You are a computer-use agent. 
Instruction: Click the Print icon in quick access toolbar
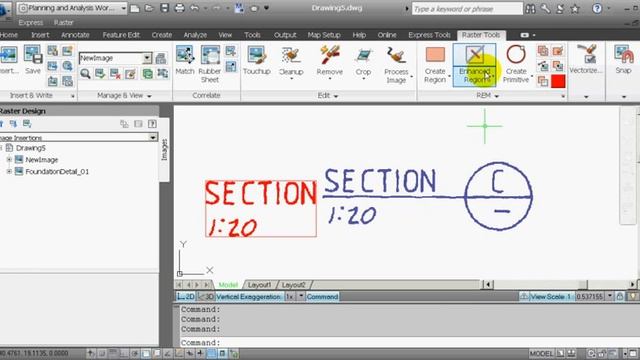coord(179,8)
